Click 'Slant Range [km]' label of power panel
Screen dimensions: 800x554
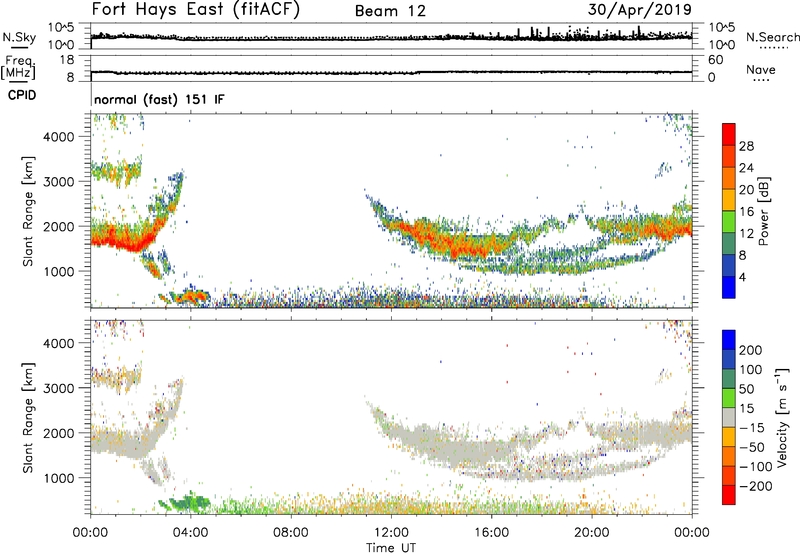(28, 211)
